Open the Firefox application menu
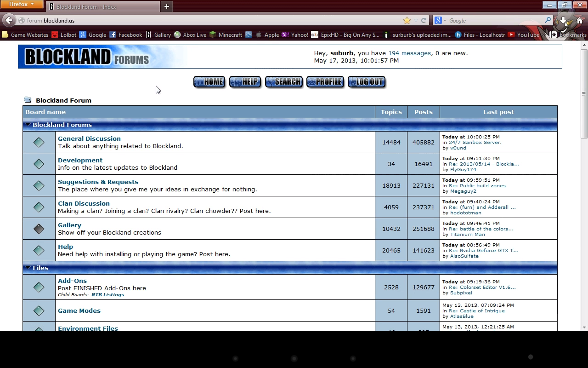 [22, 5]
